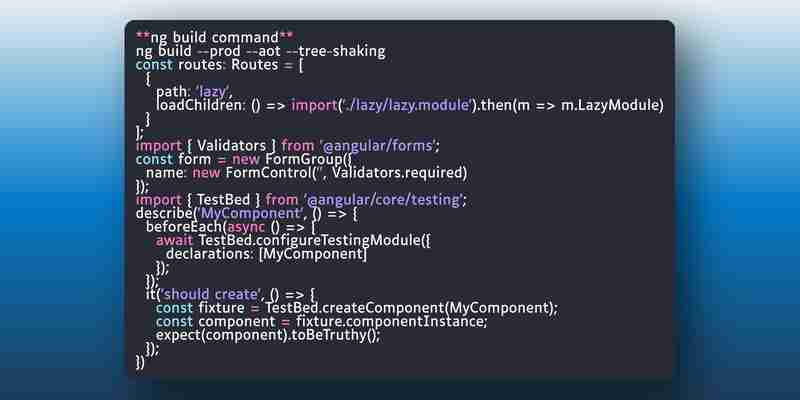Click the describe('MyComponent', () => { line
800x400 pixels.
click(x=247, y=213)
